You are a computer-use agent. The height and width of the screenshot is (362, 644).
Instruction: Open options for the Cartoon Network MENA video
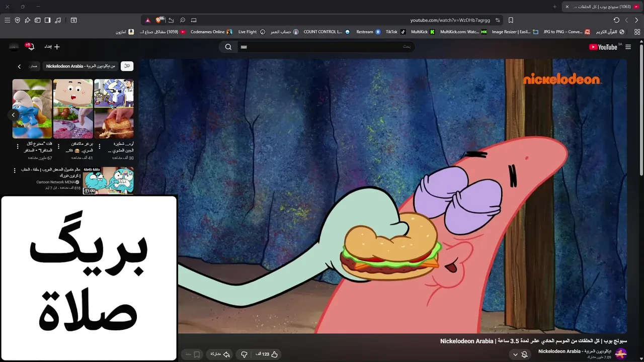(x=14, y=170)
